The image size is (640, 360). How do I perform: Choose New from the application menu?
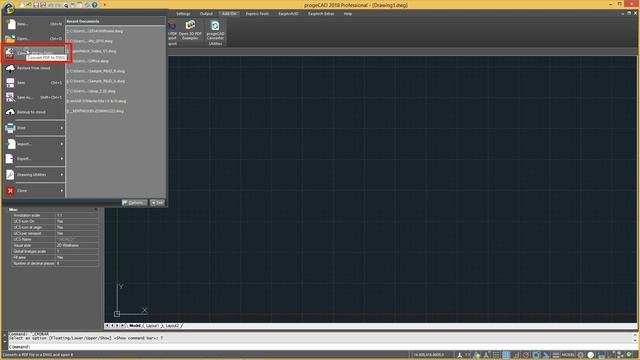(35, 24)
